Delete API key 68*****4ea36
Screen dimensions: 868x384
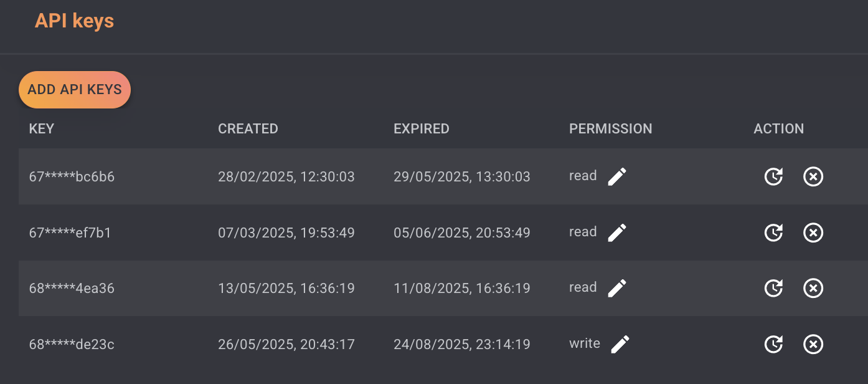pos(813,289)
